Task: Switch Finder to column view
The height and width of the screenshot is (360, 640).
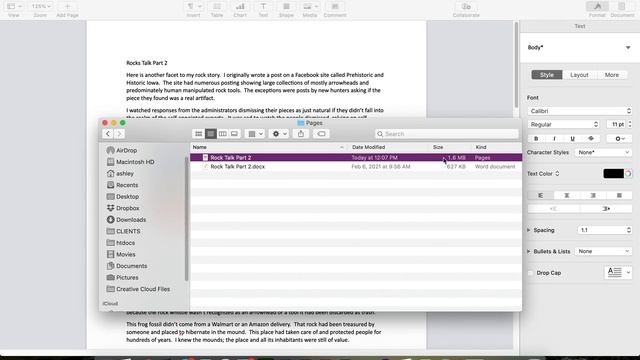Action: point(222,134)
